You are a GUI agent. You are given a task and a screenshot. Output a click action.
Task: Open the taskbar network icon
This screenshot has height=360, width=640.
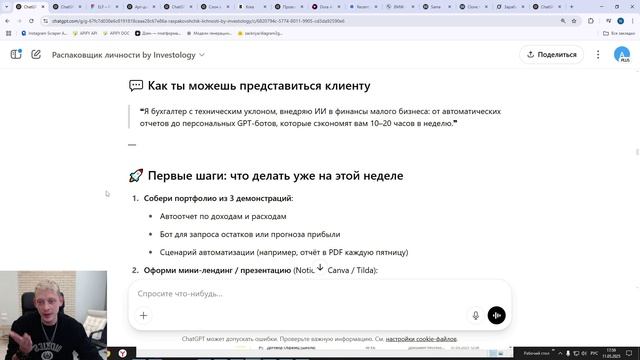click(576, 353)
